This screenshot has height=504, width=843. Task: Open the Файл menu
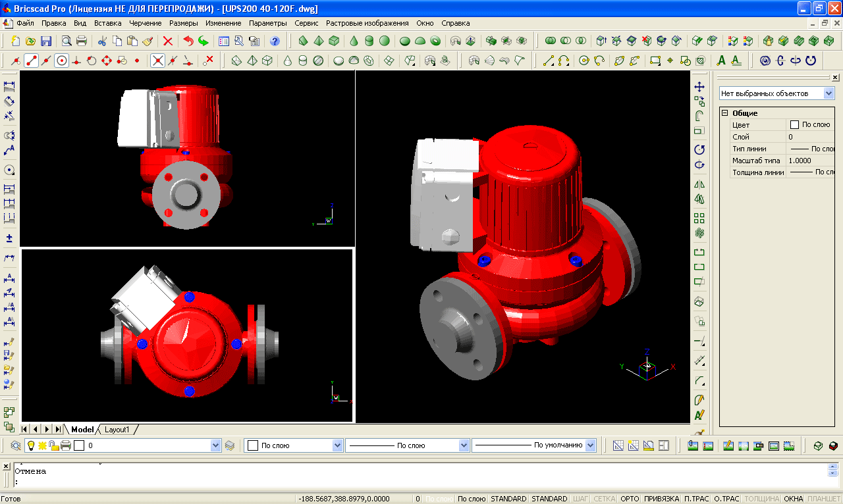25,23
